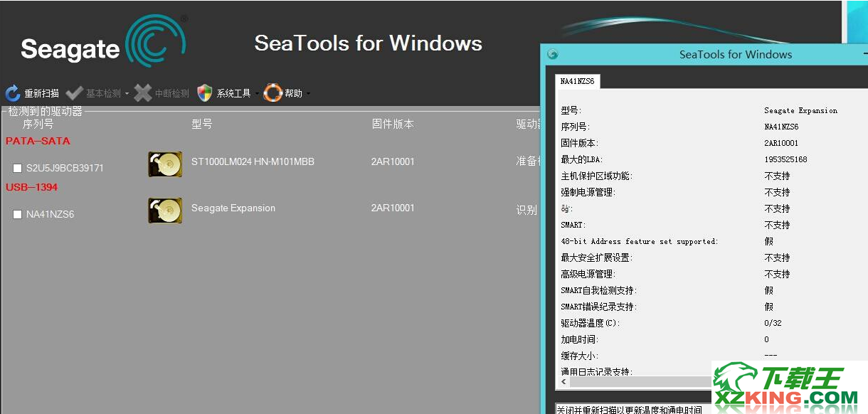Check the box for drive NA41NZS6

18,214
